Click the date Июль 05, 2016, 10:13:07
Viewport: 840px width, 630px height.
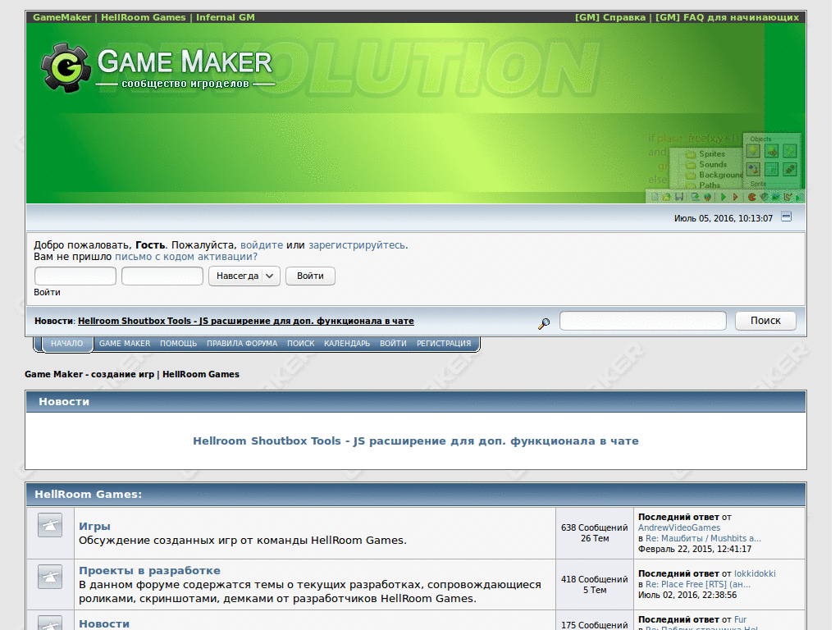pos(724,218)
